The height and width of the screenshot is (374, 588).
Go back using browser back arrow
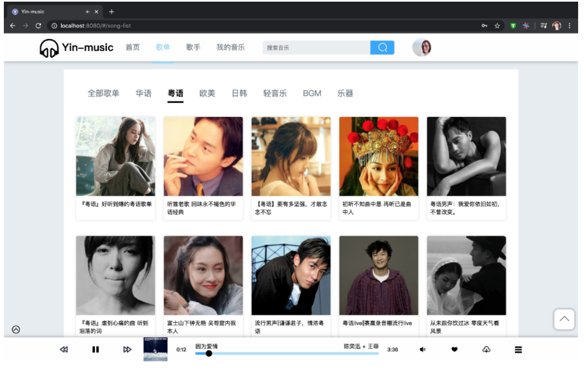[13, 25]
